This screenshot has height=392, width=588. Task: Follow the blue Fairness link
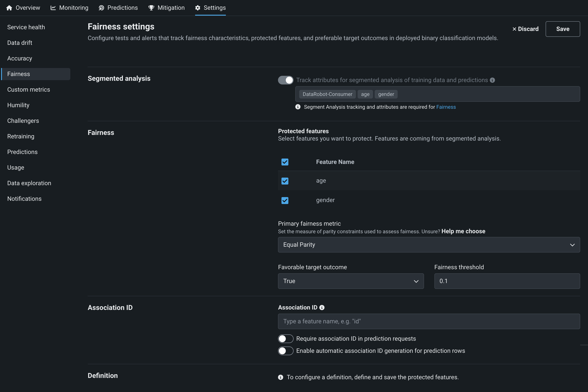pyautogui.click(x=446, y=107)
